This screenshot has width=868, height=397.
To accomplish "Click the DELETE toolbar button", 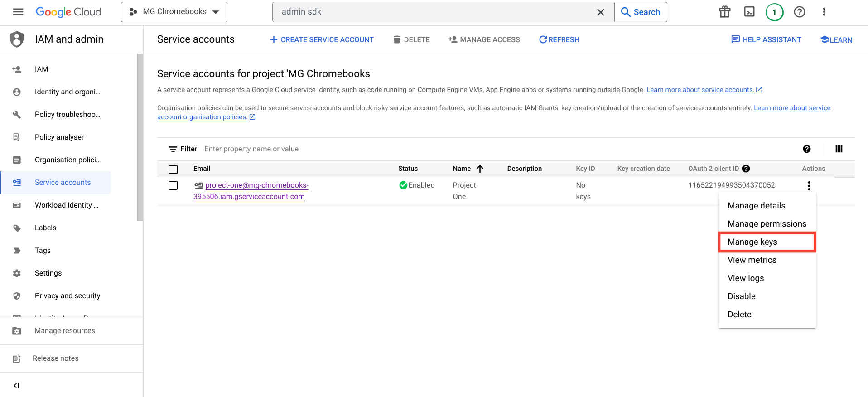I will (411, 39).
